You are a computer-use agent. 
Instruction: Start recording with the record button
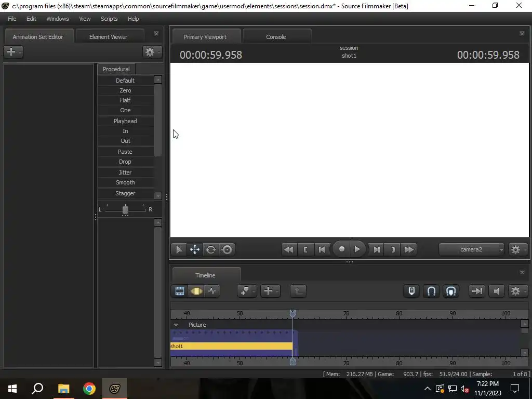click(x=342, y=249)
